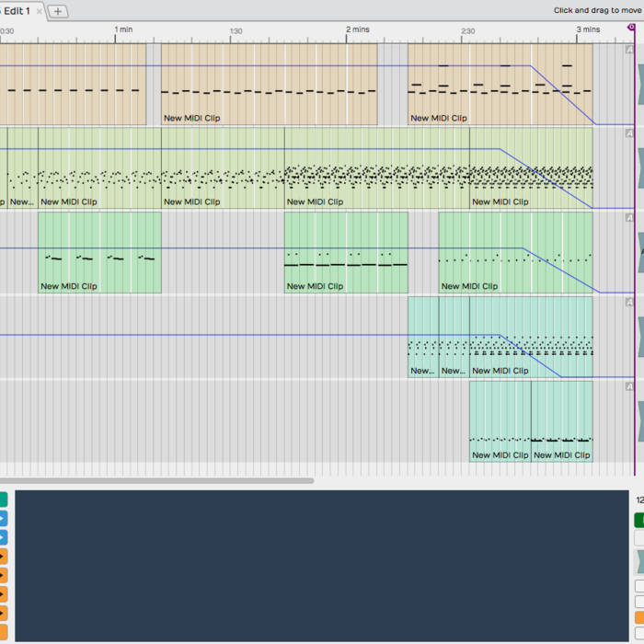Close the Edit 1 tab
The width and height of the screenshot is (644, 644).
coord(40,11)
